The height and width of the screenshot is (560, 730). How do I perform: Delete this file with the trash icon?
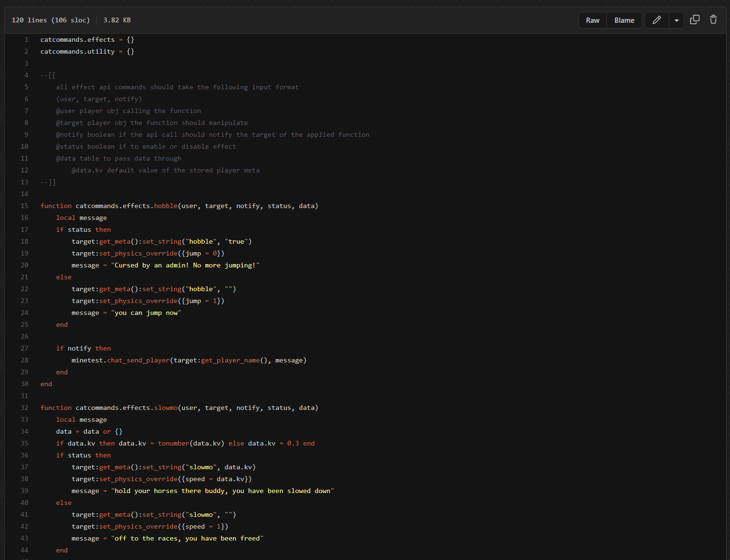(713, 20)
